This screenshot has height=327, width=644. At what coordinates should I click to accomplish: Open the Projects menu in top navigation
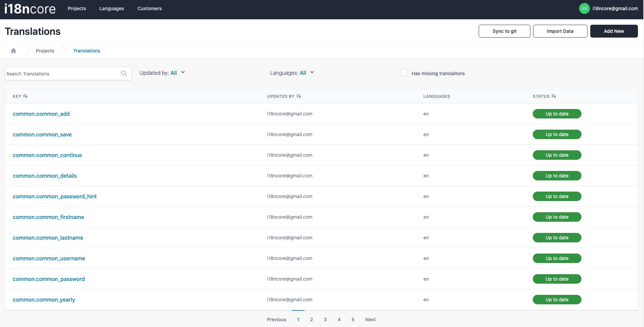pyautogui.click(x=77, y=8)
